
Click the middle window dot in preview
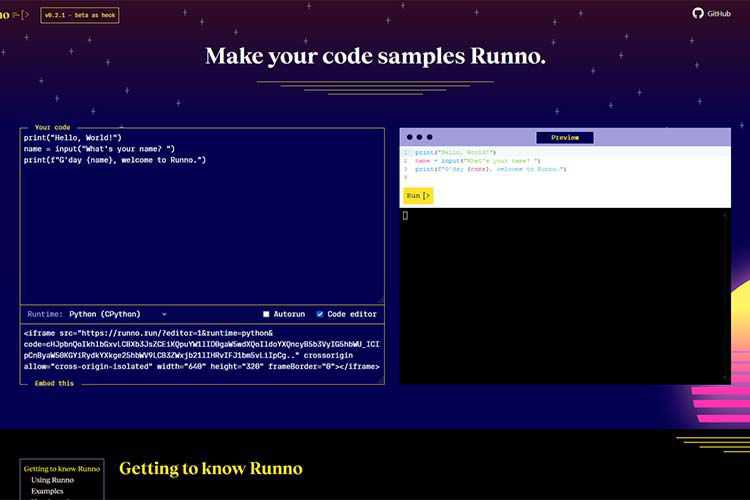point(419,137)
